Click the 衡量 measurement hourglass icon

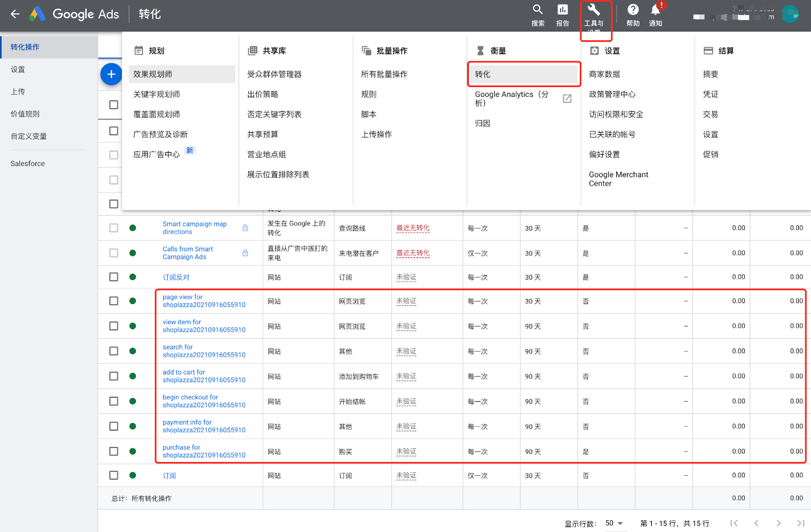(481, 51)
